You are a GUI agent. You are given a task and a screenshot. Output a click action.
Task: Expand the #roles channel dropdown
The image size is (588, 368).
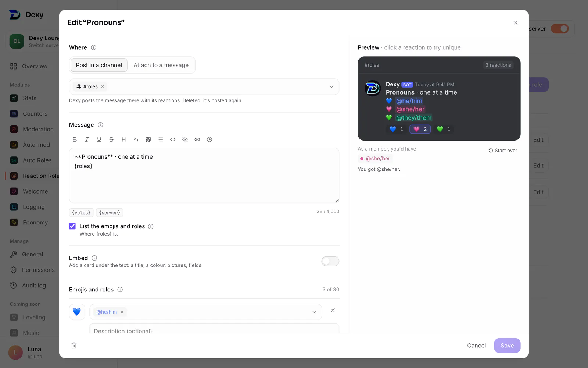click(331, 87)
